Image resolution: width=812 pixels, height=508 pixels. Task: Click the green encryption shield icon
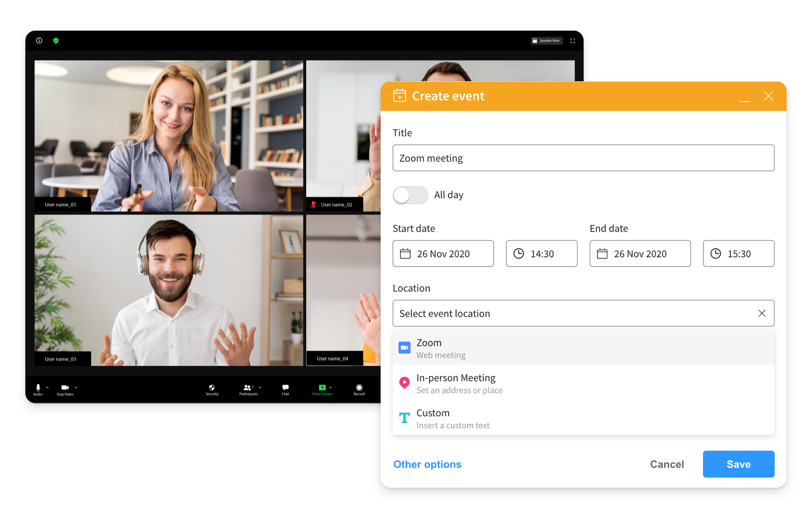pyautogui.click(x=56, y=41)
